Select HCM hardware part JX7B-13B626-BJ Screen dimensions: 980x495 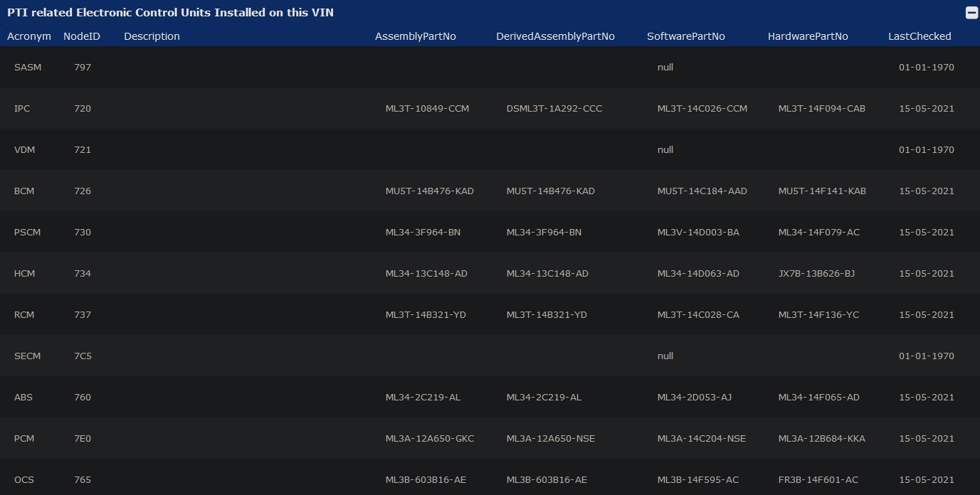pyautogui.click(x=816, y=274)
